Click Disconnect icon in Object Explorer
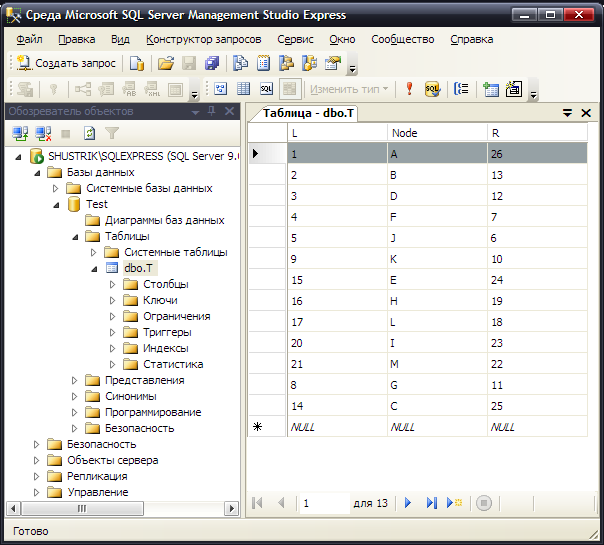The width and height of the screenshot is (604, 545). pyautogui.click(x=43, y=134)
